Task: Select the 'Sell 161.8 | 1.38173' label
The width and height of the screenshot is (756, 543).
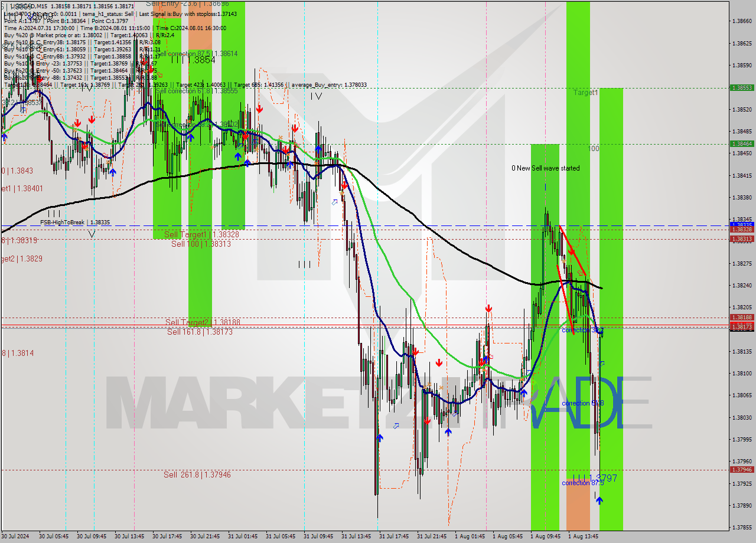Action: coord(200,332)
